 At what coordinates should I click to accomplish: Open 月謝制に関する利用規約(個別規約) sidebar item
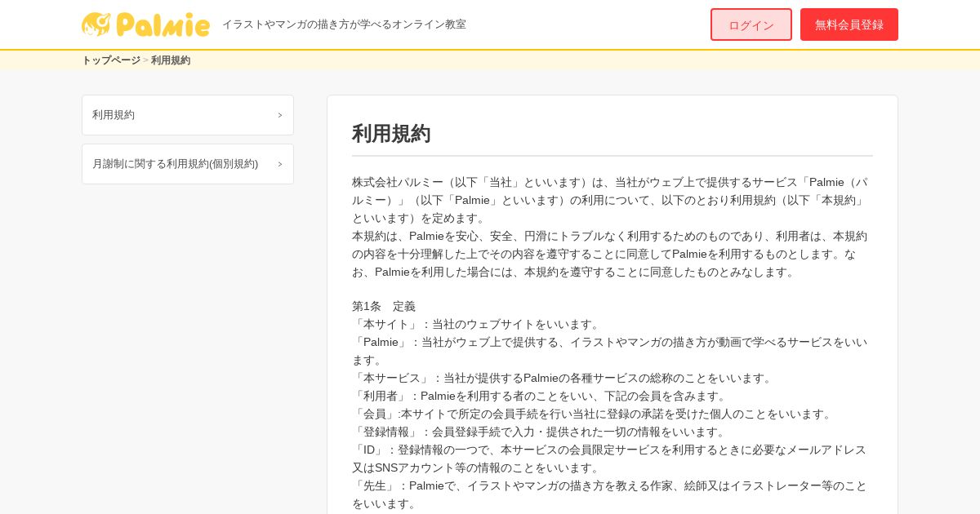[188, 164]
